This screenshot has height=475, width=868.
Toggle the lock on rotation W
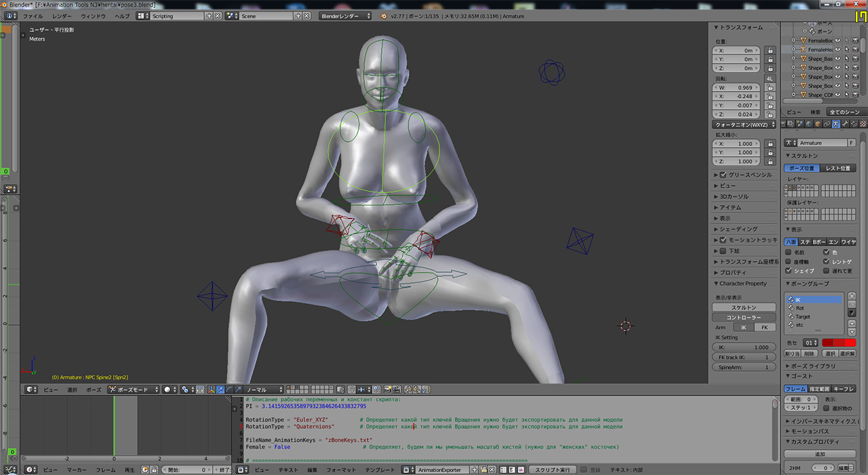[x=770, y=88]
